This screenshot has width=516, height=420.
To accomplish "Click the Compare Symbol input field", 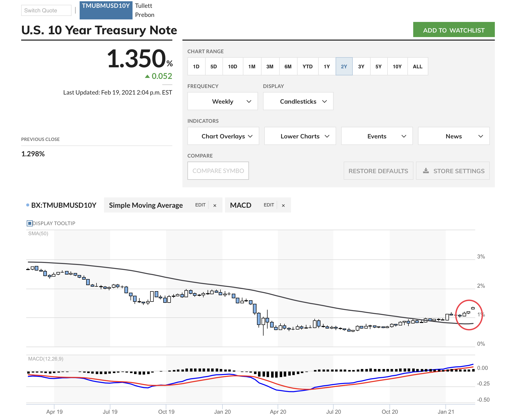I will coord(218,171).
